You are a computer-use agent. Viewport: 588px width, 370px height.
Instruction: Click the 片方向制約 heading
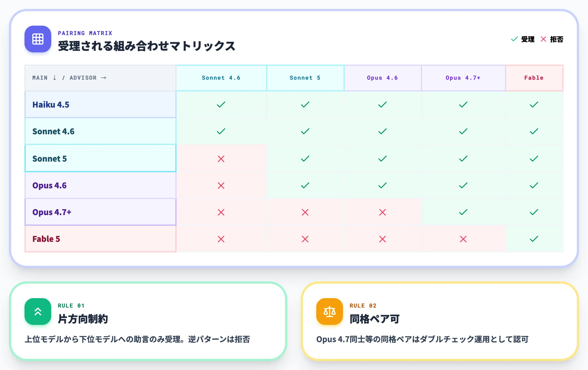point(83,319)
